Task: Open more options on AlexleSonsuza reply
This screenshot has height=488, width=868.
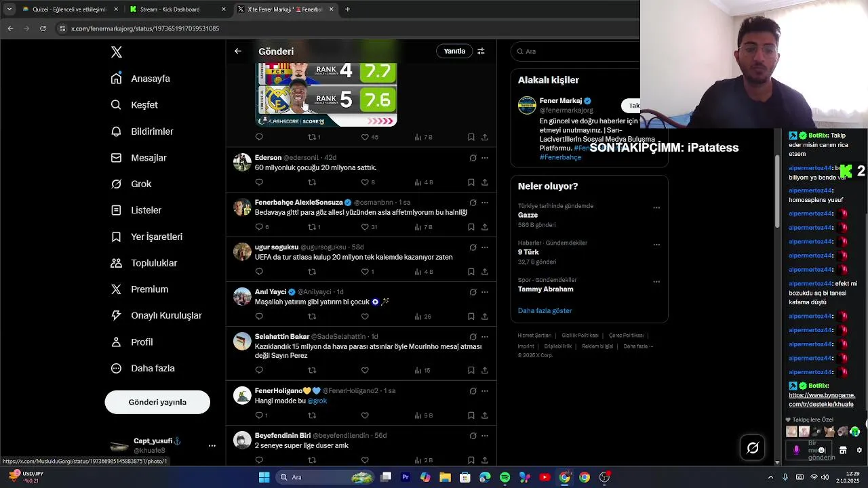Action: click(484, 203)
